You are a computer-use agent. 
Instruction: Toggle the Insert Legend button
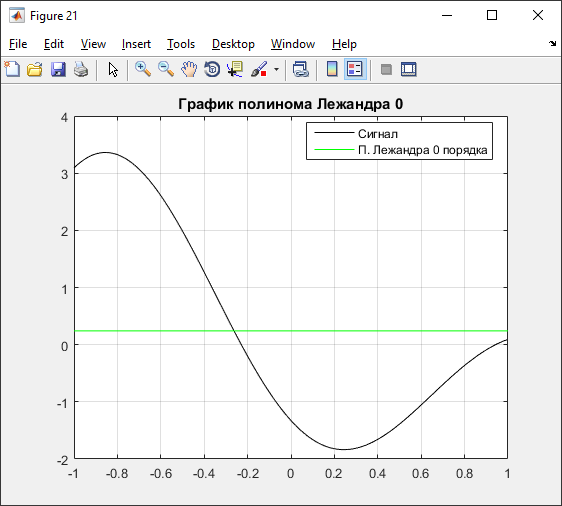click(x=355, y=69)
